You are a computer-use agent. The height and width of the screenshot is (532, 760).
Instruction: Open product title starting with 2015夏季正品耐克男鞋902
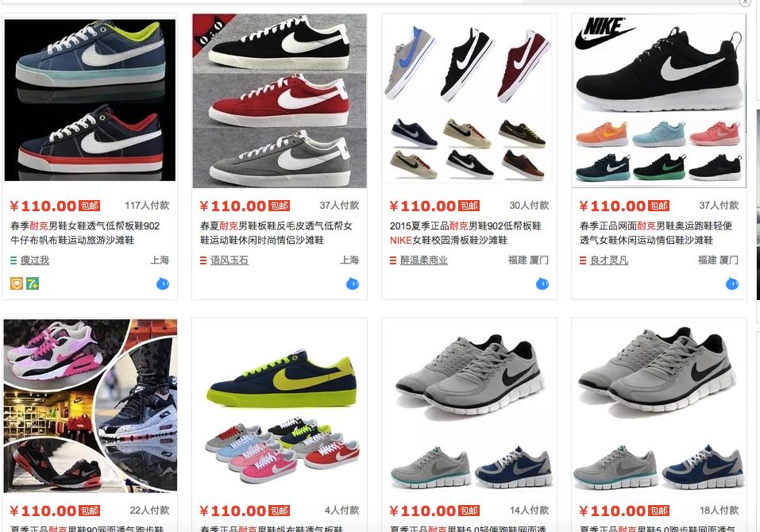click(x=465, y=233)
